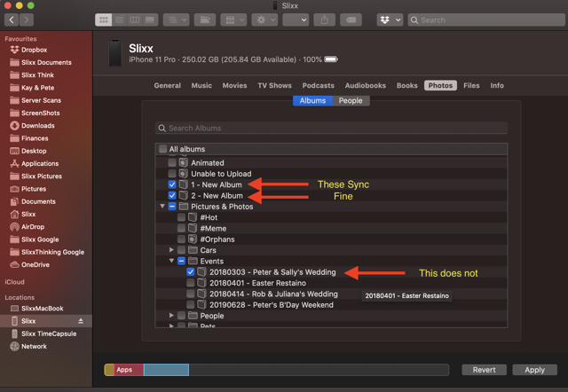Collapse the Events folder
Viewport: 568px width, 392px height.
click(171, 261)
